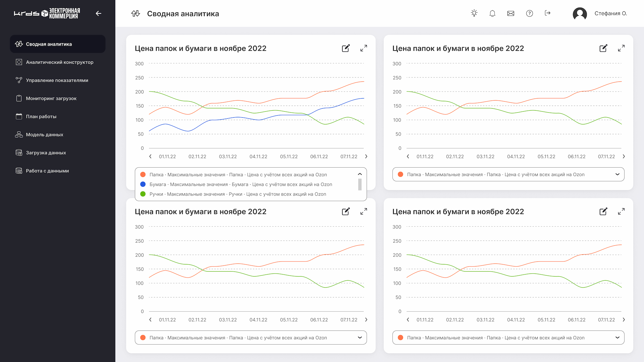
Task: Click the logout icon in header
Action: click(x=547, y=13)
